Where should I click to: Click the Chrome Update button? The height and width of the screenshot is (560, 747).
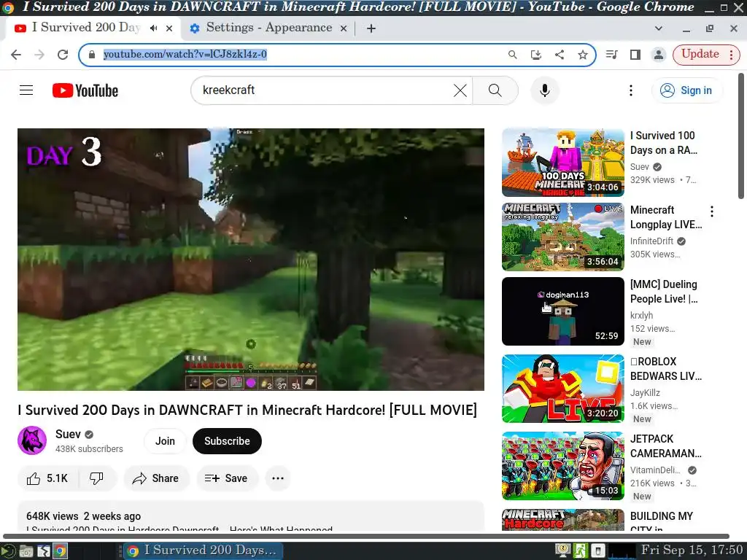tap(700, 54)
